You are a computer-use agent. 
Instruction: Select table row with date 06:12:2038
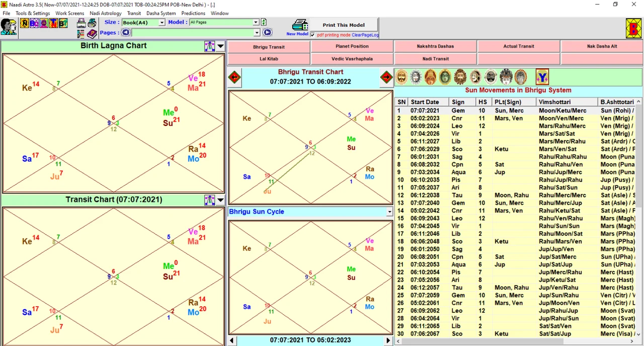click(516, 195)
